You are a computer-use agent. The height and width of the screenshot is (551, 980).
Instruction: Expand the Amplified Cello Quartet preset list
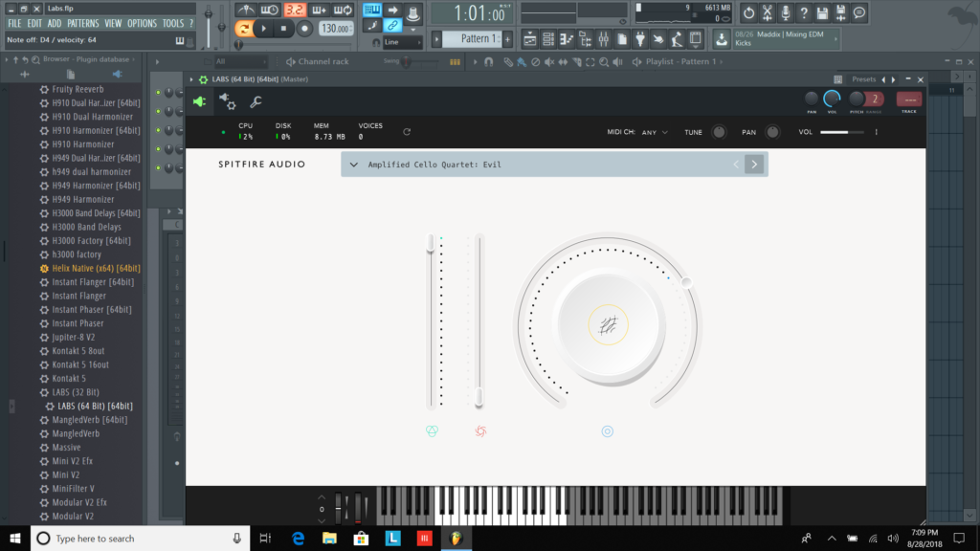click(x=354, y=165)
